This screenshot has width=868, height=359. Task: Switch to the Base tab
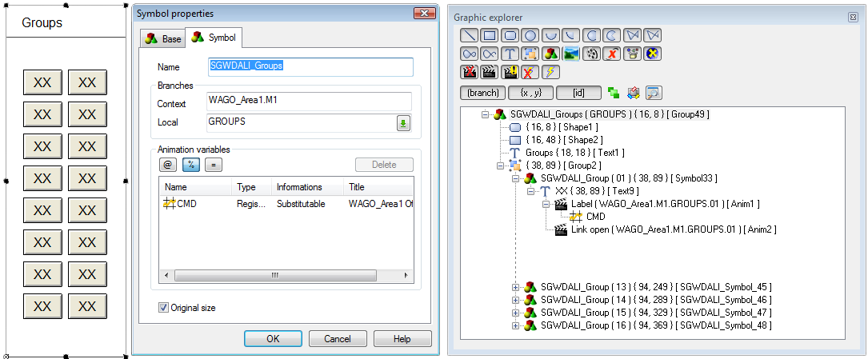coord(162,39)
